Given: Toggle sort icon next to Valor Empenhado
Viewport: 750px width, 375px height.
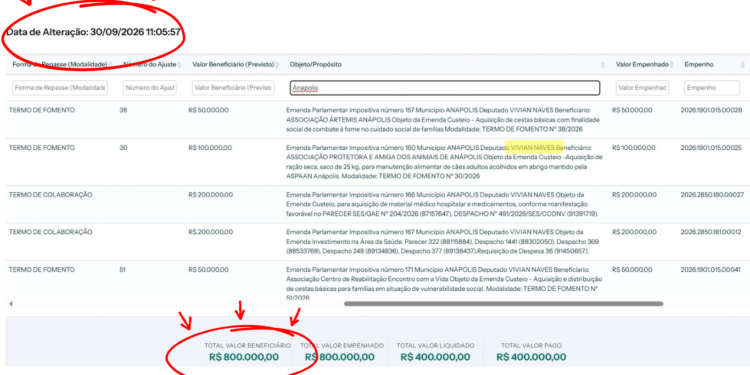Looking at the screenshot, I should coord(672,65).
